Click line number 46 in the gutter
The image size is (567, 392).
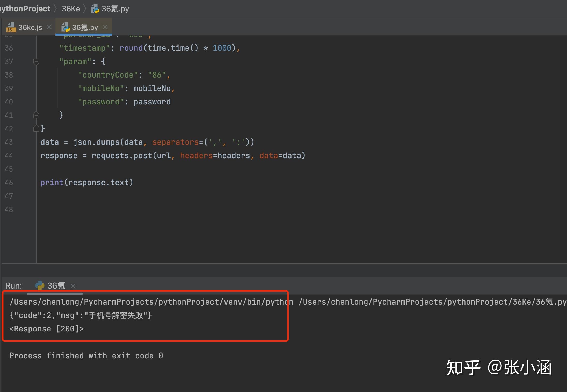(x=9, y=183)
